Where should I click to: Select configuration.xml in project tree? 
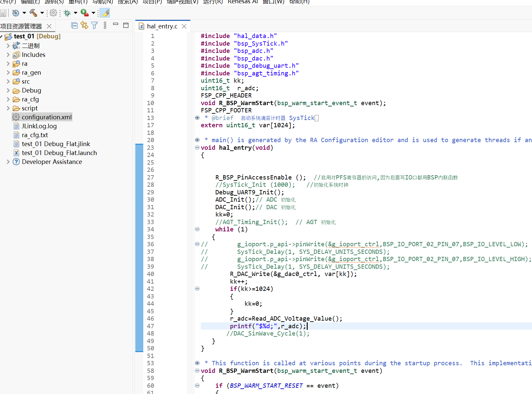point(47,117)
